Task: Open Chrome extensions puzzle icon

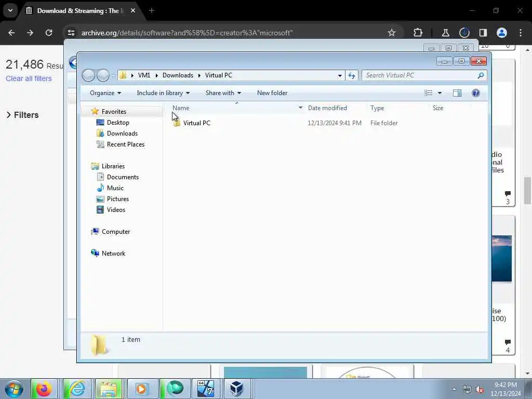Action: click(x=418, y=33)
